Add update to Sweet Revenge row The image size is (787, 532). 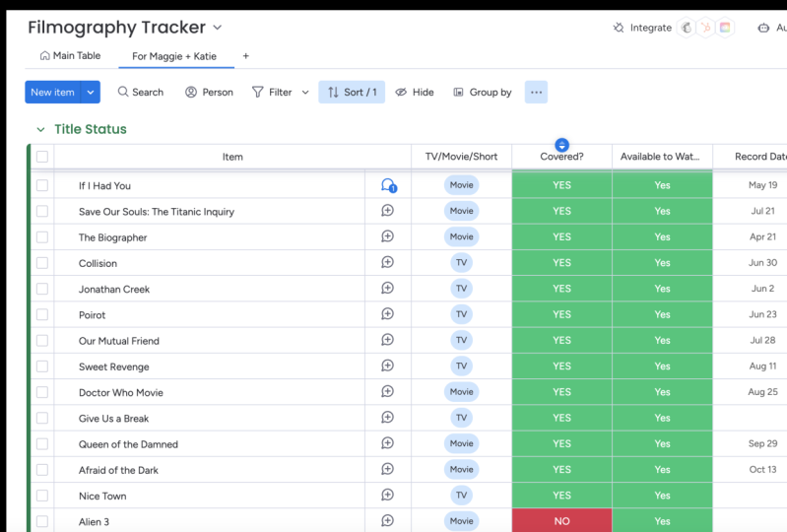click(x=387, y=366)
